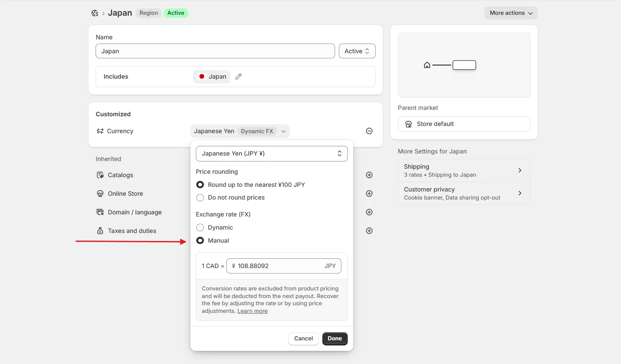This screenshot has width=621, height=364.
Task: Click the Done button
Action: click(335, 339)
